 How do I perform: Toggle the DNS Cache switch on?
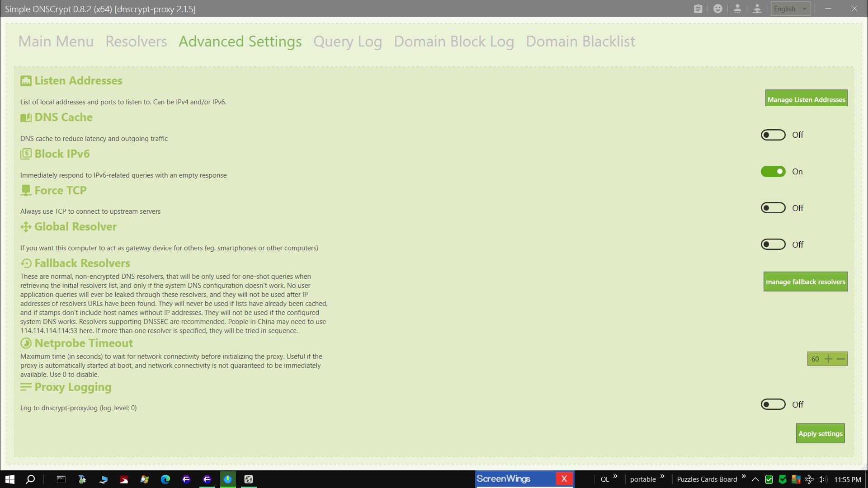coord(773,135)
